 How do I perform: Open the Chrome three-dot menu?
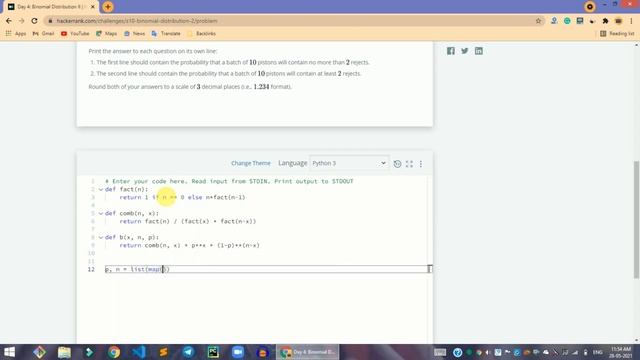631,21
